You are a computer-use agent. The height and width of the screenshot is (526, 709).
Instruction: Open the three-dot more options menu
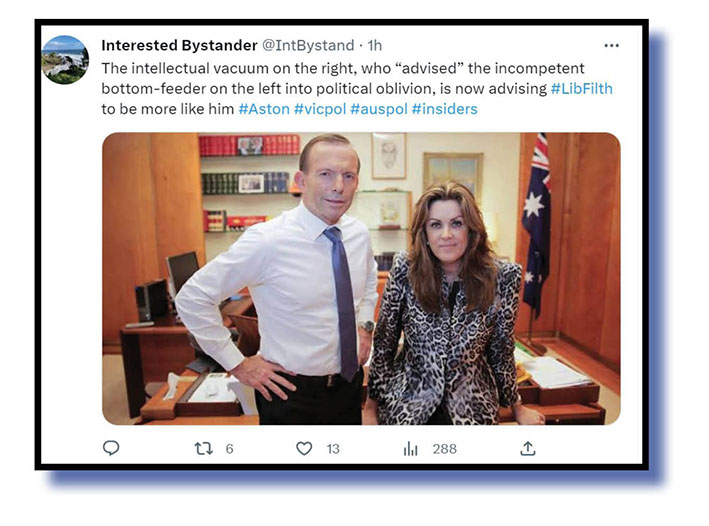[611, 45]
